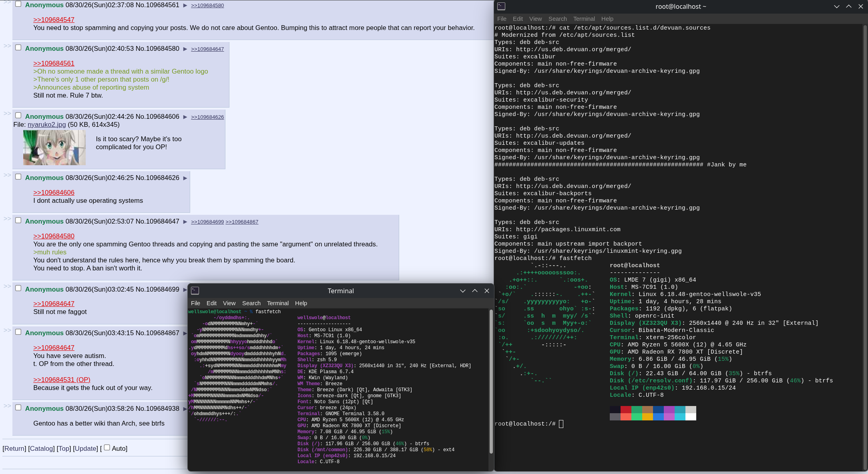
Task: Tick checkbox for post No.109684580
Action: click(x=18, y=48)
